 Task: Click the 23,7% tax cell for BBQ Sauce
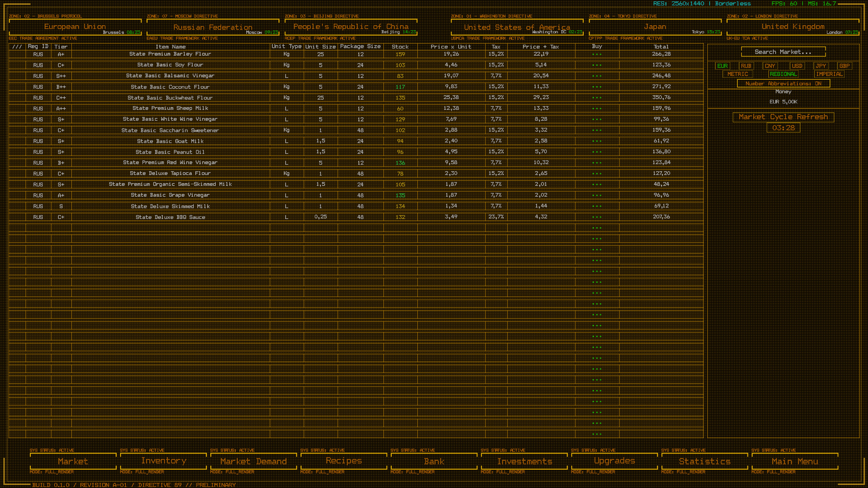pyautogui.click(x=496, y=217)
